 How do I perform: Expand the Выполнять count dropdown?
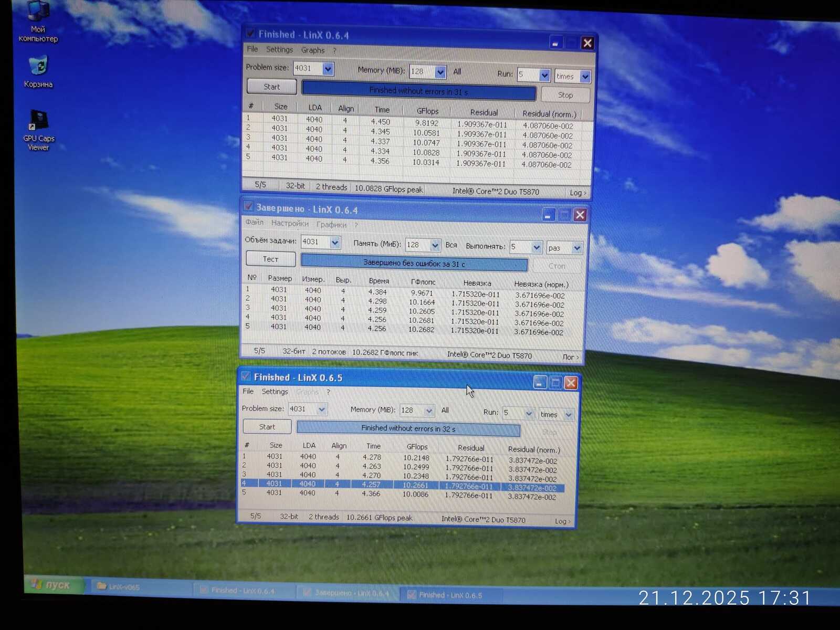click(537, 247)
